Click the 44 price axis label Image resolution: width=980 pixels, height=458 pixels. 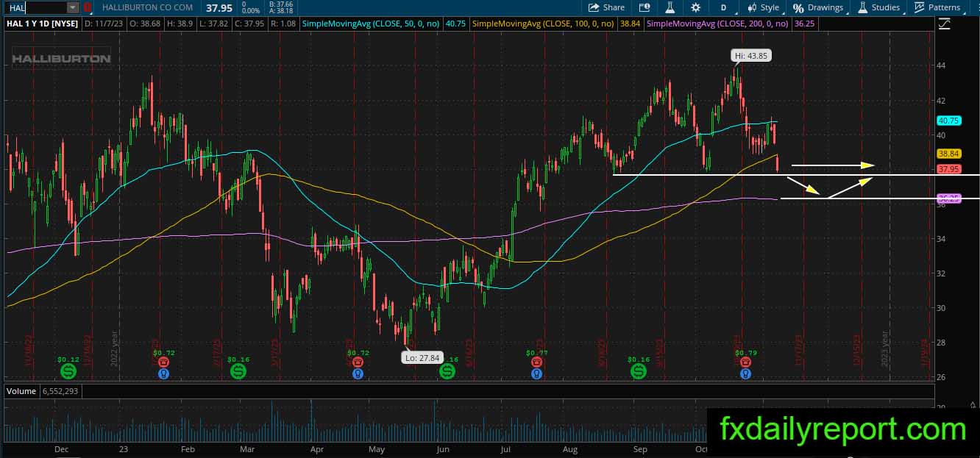(942, 65)
